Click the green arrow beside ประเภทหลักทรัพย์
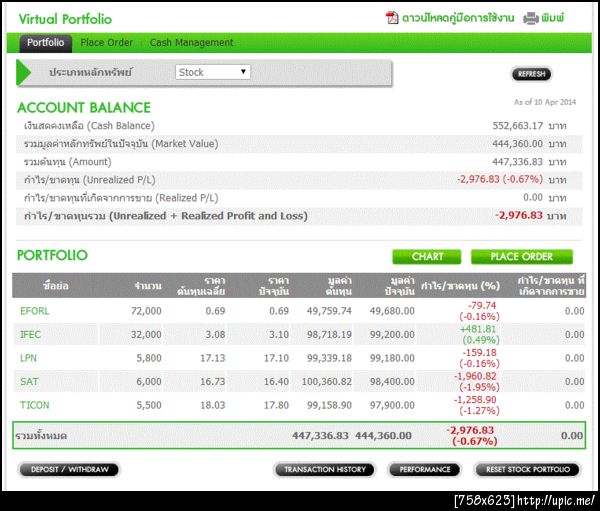 pos(23,72)
